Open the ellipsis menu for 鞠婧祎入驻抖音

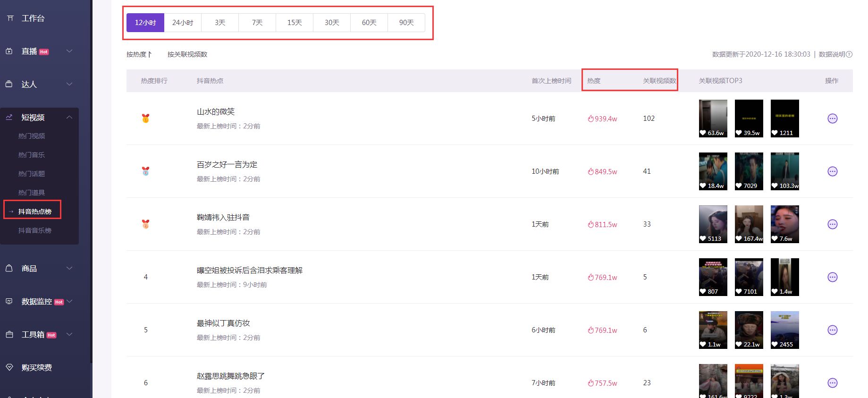point(832,224)
